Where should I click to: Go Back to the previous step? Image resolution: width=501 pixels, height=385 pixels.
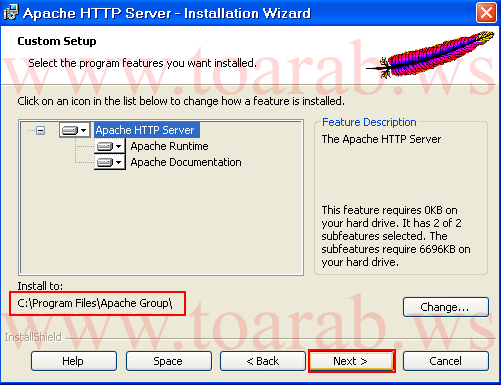pyautogui.click(x=263, y=361)
